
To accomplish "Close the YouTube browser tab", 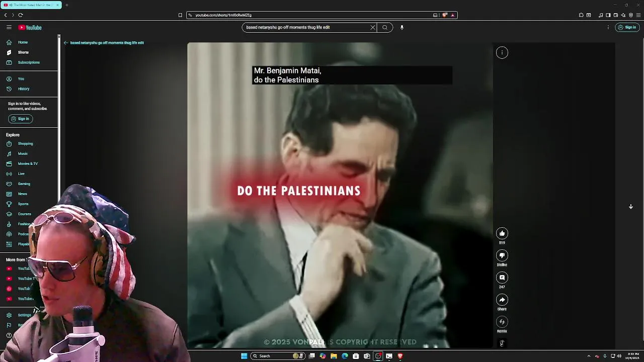I will pyautogui.click(x=57, y=5).
